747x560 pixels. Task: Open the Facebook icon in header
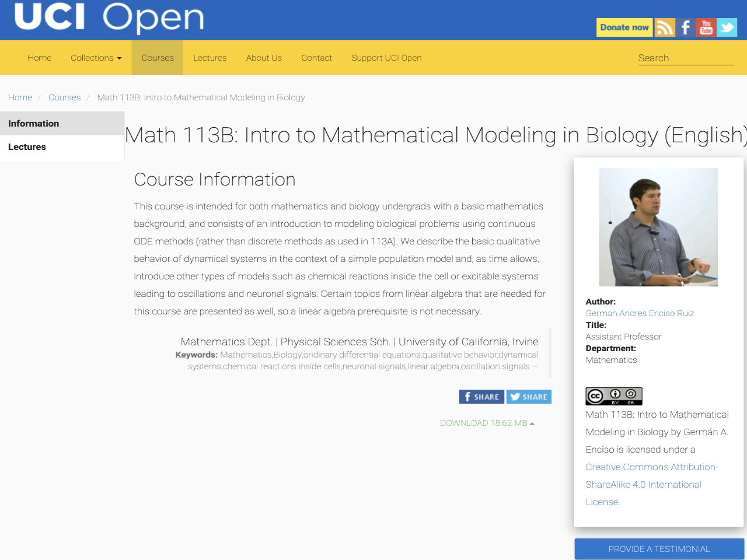(686, 27)
